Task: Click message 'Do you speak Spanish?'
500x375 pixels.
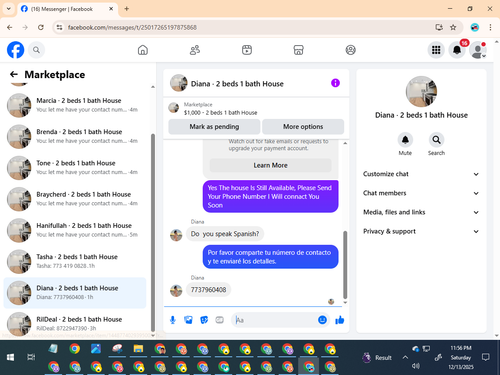Action: (x=225, y=234)
